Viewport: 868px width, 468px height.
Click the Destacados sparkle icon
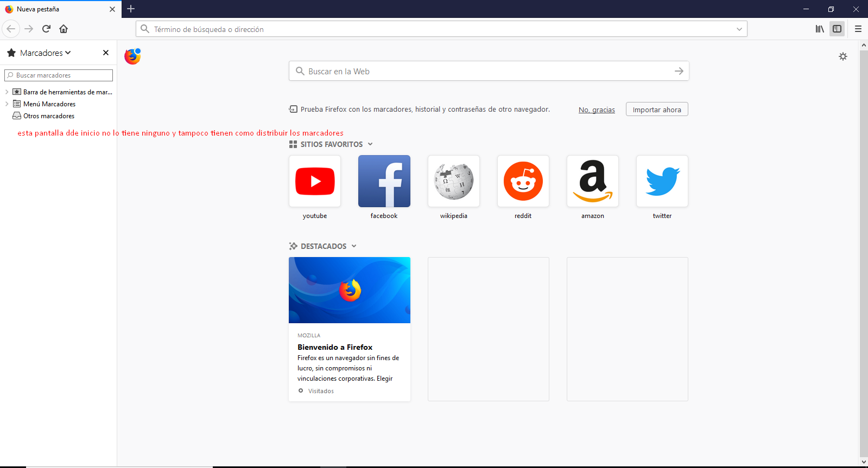tap(293, 246)
